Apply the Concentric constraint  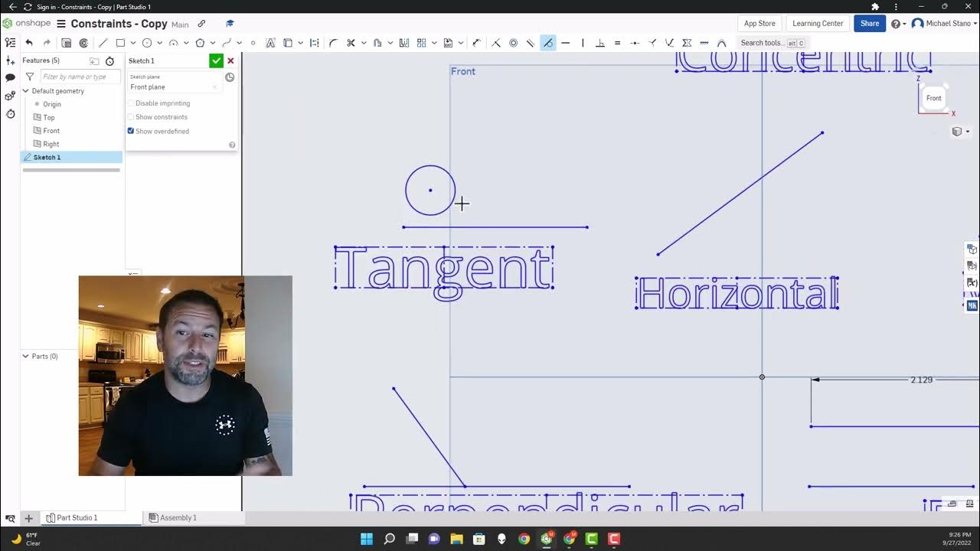[513, 43]
